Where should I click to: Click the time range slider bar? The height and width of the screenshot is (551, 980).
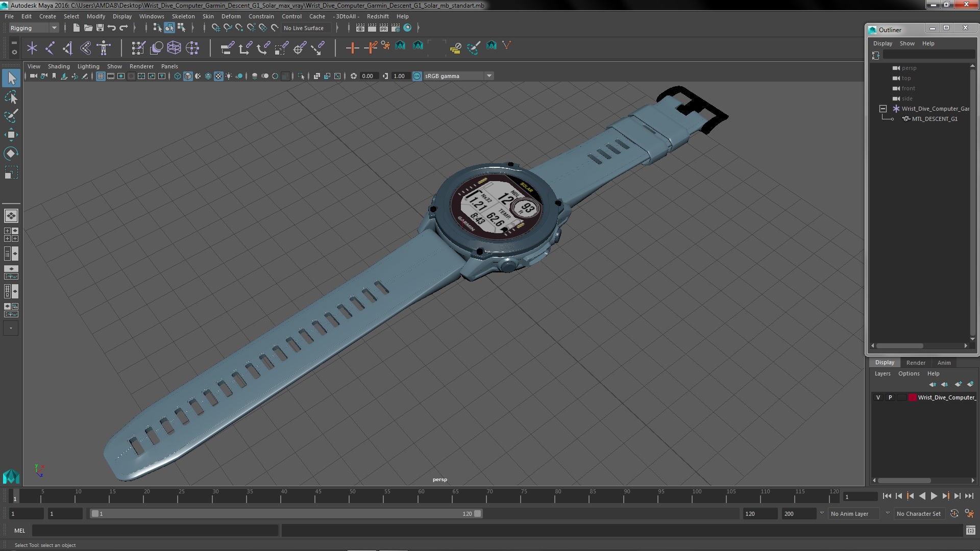pyautogui.click(x=286, y=514)
